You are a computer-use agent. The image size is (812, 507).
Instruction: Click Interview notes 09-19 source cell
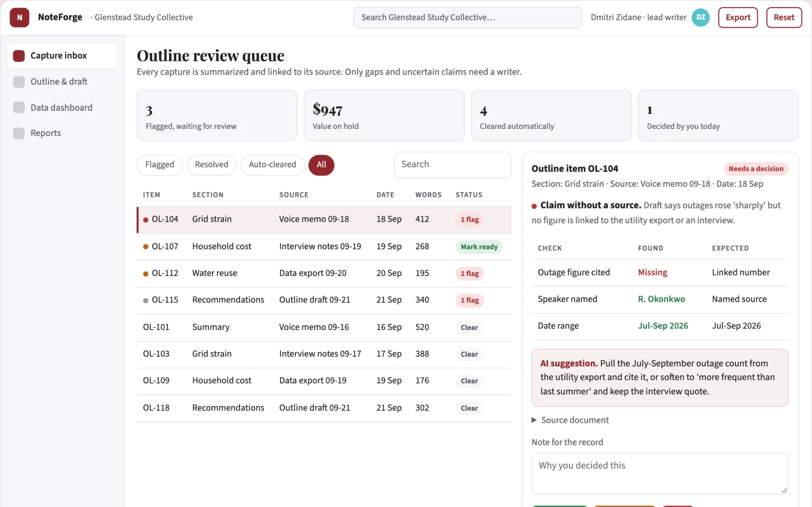click(320, 246)
